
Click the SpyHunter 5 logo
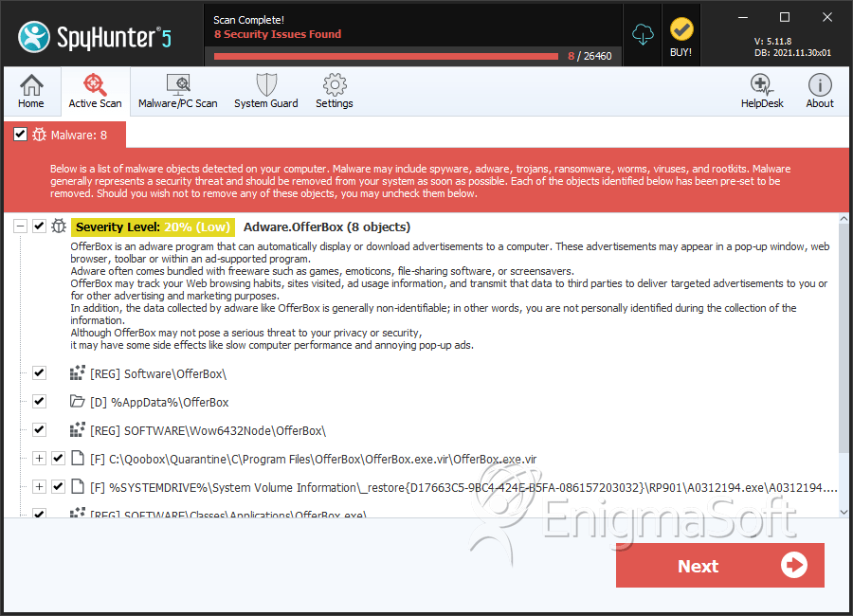(95, 37)
